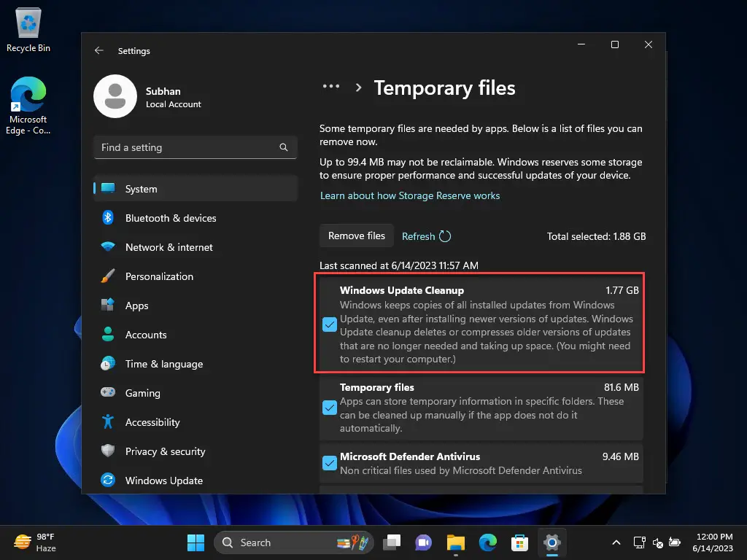Viewport: 747px width, 560px height.
Task: Click Subhan's profile avatar picture
Action: pyautogui.click(x=115, y=96)
